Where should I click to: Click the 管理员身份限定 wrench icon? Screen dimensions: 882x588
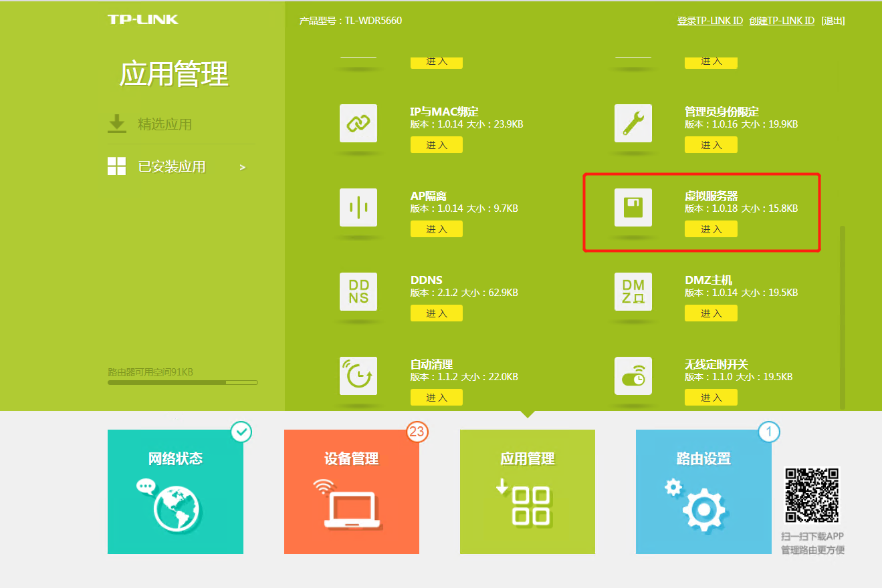[x=633, y=123]
